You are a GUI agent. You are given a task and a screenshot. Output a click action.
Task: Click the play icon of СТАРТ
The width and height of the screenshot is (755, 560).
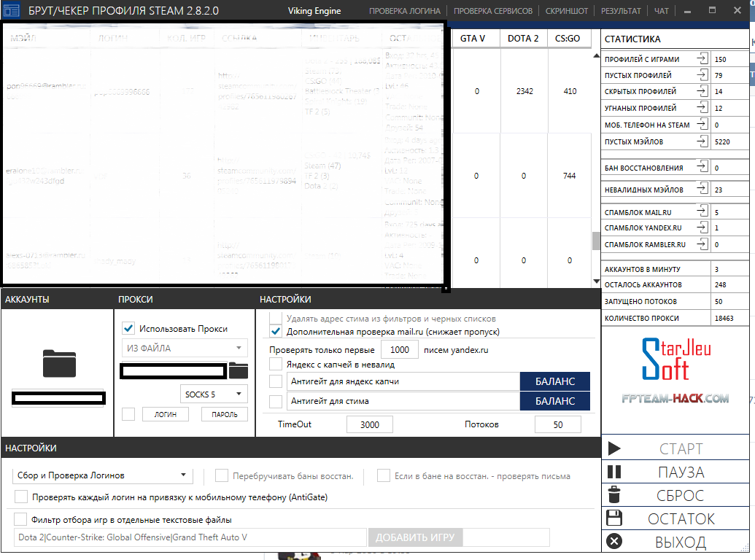click(614, 448)
